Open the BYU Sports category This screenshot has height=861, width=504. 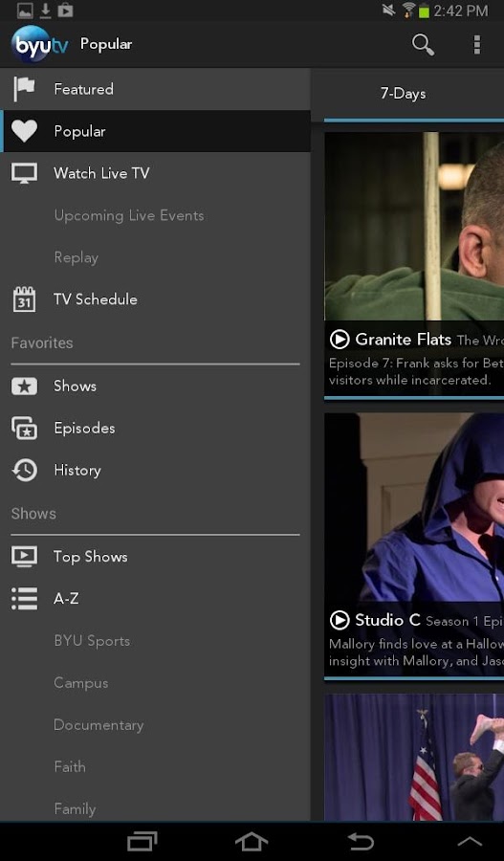(155, 641)
